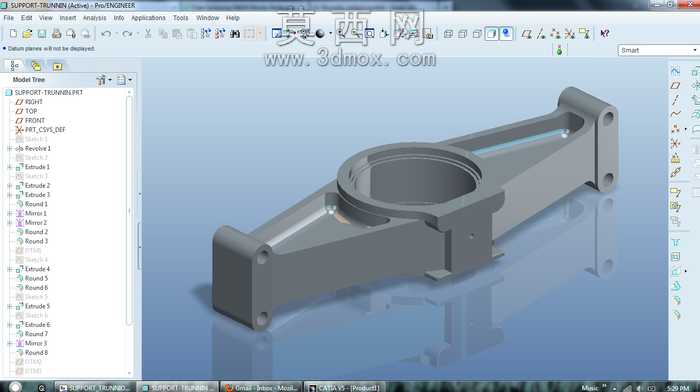Select the wireframe display style
This screenshot has width=700, height=392.
tap(448, 33)
